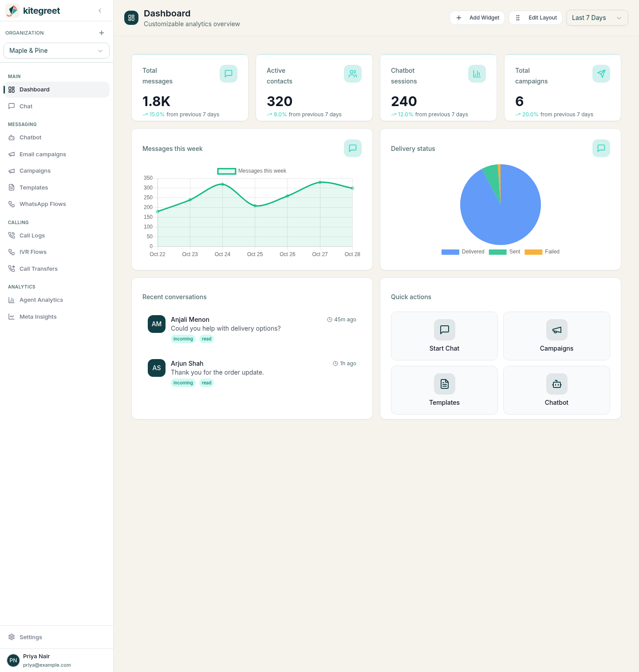Open Meta Insights
The height and width of the screenshot is (672, 639).
coord(56,316)
